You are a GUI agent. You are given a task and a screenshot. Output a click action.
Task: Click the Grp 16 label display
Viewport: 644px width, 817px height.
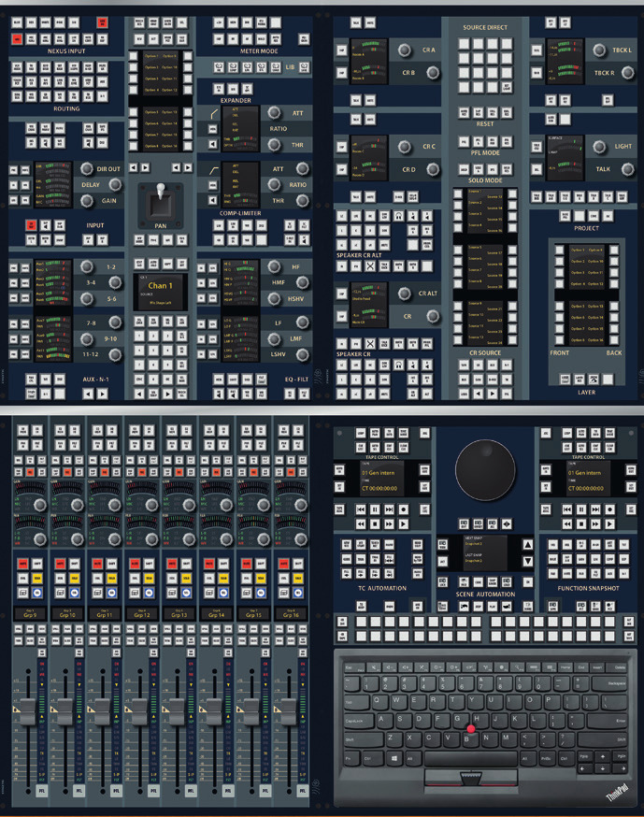coord(291,613)
